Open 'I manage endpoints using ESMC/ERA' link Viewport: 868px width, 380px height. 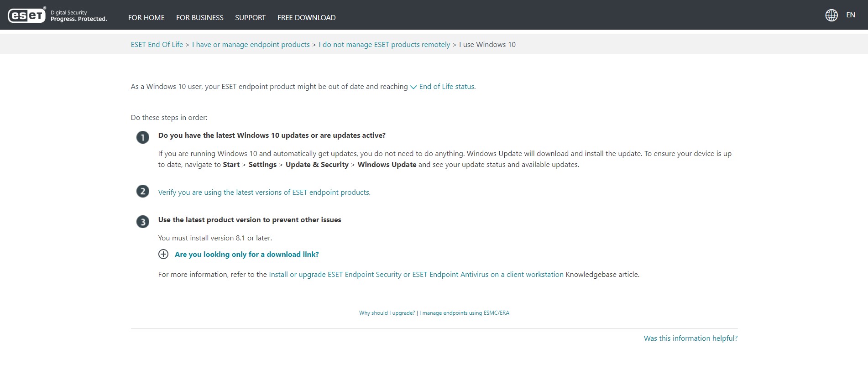[465, 313]
